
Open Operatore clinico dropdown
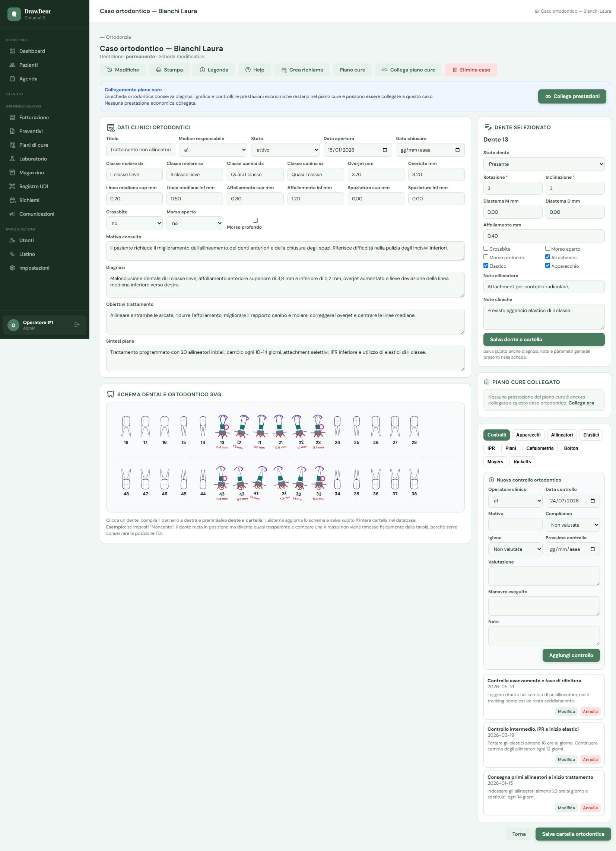click(x=515, y=501)
